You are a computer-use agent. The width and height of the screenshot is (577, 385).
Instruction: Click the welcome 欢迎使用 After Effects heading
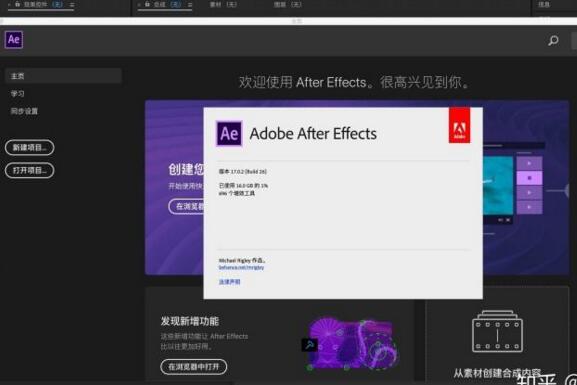tap(354, 82)
